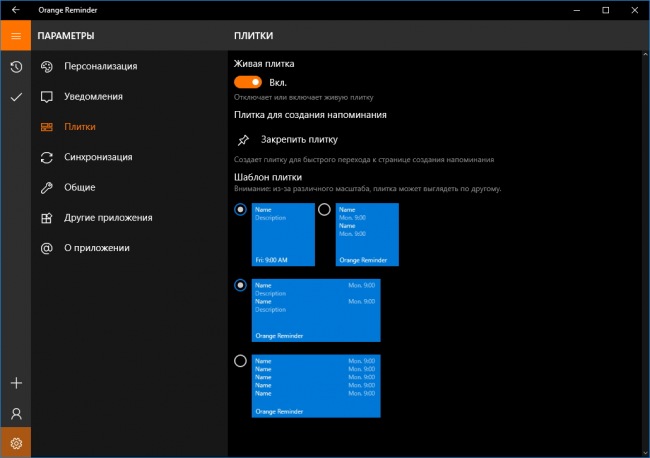Open the О приложении section

[129, 248]
